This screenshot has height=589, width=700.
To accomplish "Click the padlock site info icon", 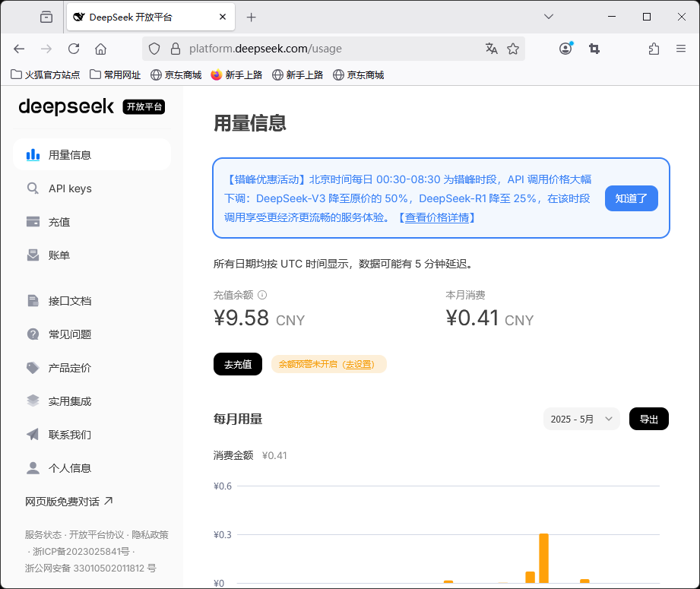I will point(176,49).
